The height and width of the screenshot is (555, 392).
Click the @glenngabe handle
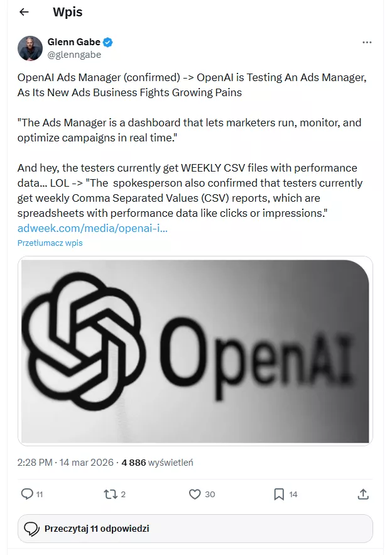[x=74, y=55]
